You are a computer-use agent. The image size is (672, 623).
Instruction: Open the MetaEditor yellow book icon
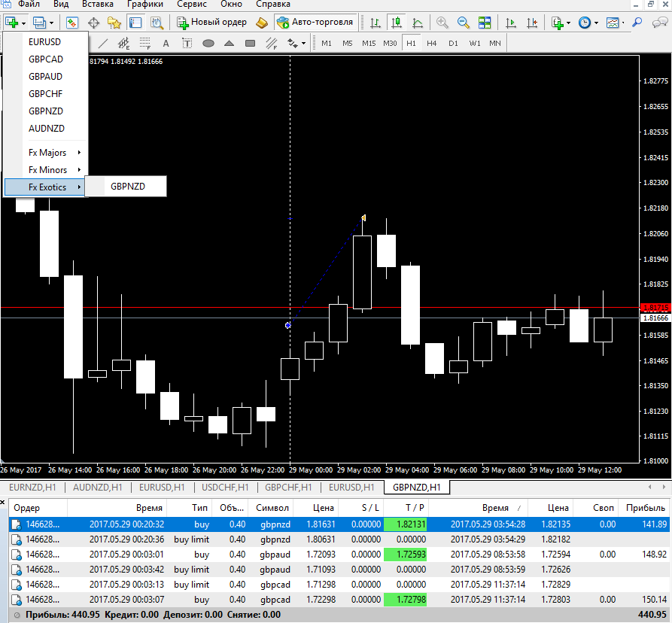261,23
